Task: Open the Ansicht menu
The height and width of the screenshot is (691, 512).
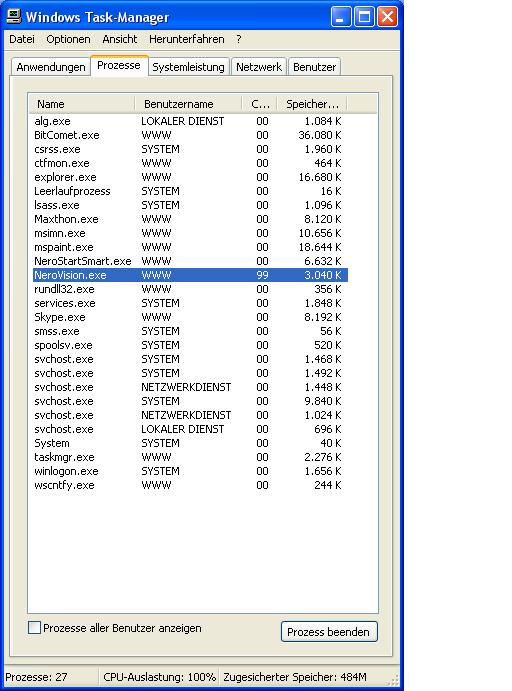Action: coord(119,39)
